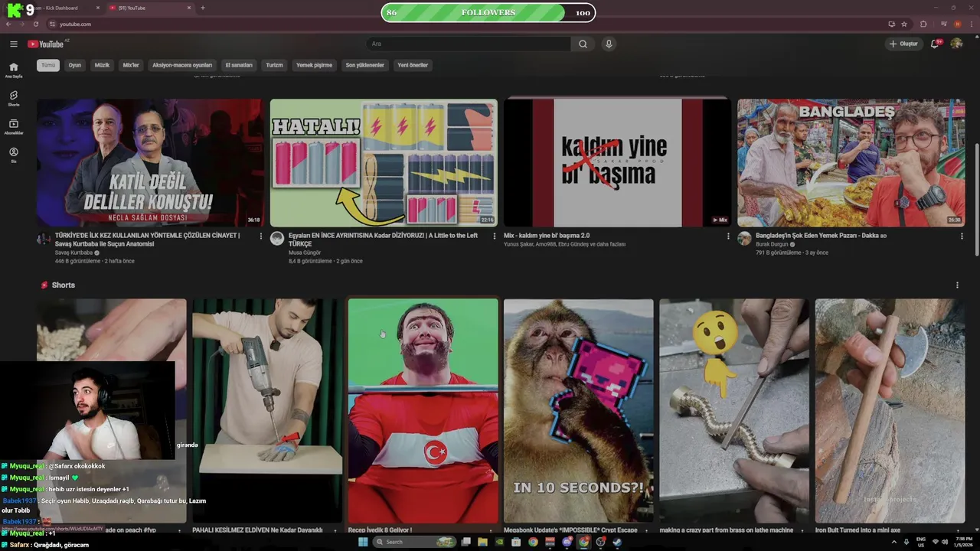Select the Turizm filter chip
980x551 pixels.
(274, 65)
